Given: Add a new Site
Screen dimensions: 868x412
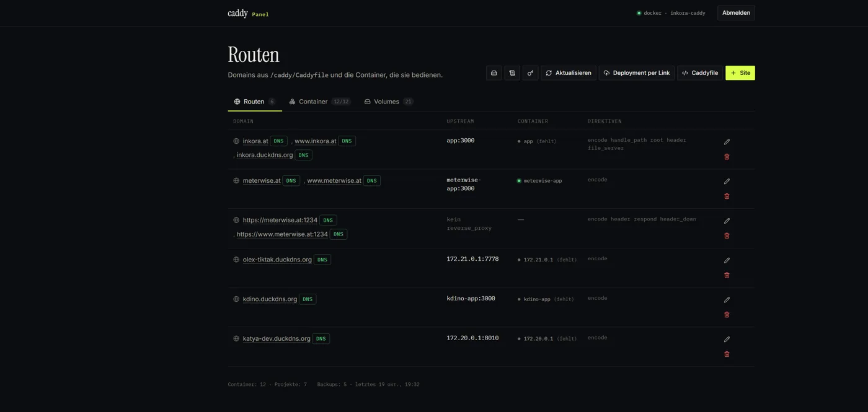Looking at the screenshot, I should pos(740,73).
